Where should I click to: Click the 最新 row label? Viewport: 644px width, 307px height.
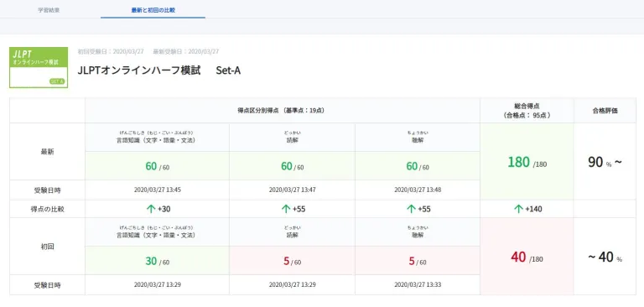pos(47,152)
